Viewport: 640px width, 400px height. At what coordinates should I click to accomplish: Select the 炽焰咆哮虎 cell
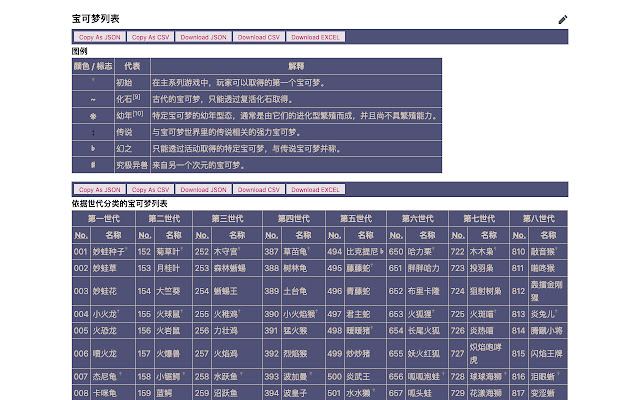click(488, 353)
